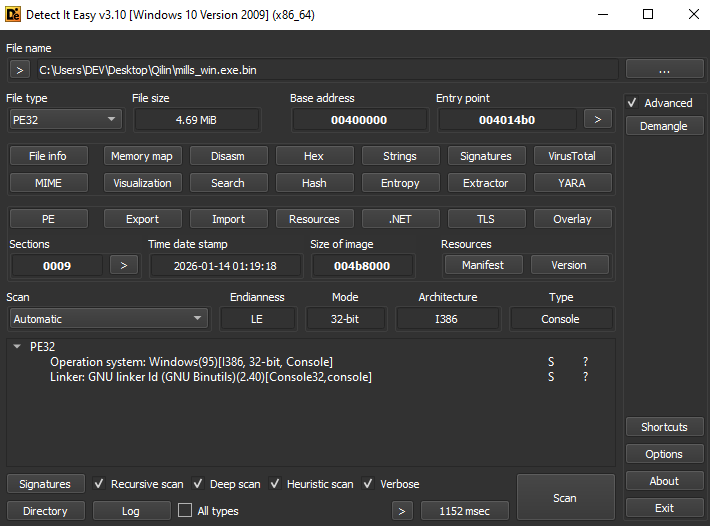Image resolution: width=710 pixels, height=526 pixels.
Task: Click the Exit button
Action: (664, 508)
